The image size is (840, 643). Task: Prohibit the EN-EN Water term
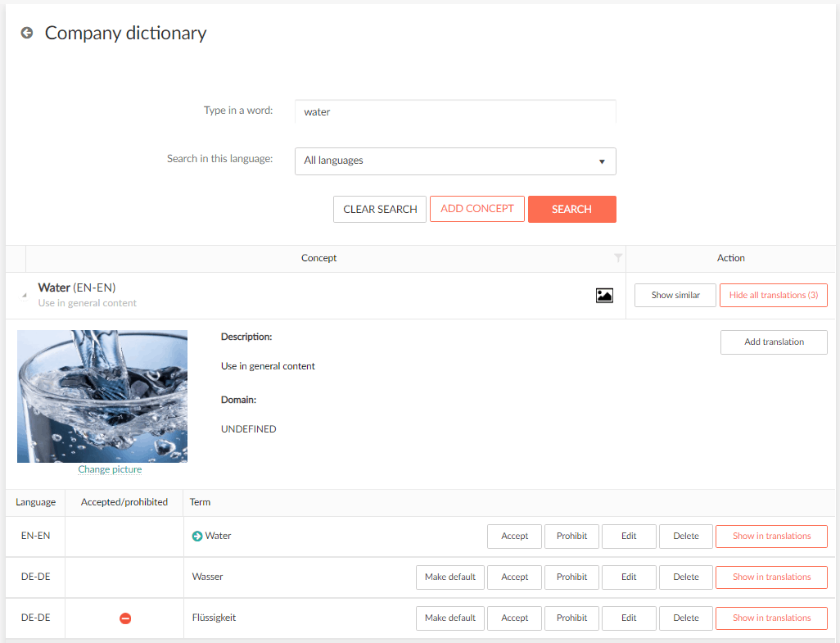tap(571, 536)
